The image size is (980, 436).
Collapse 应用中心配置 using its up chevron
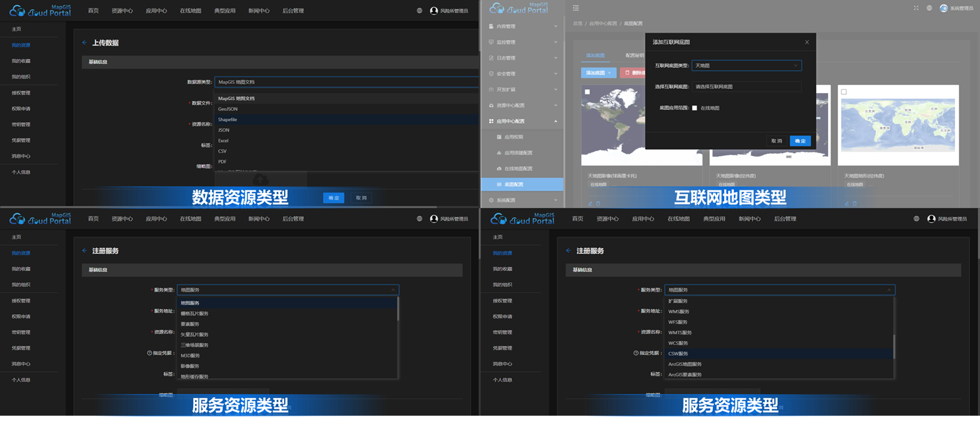556,121
